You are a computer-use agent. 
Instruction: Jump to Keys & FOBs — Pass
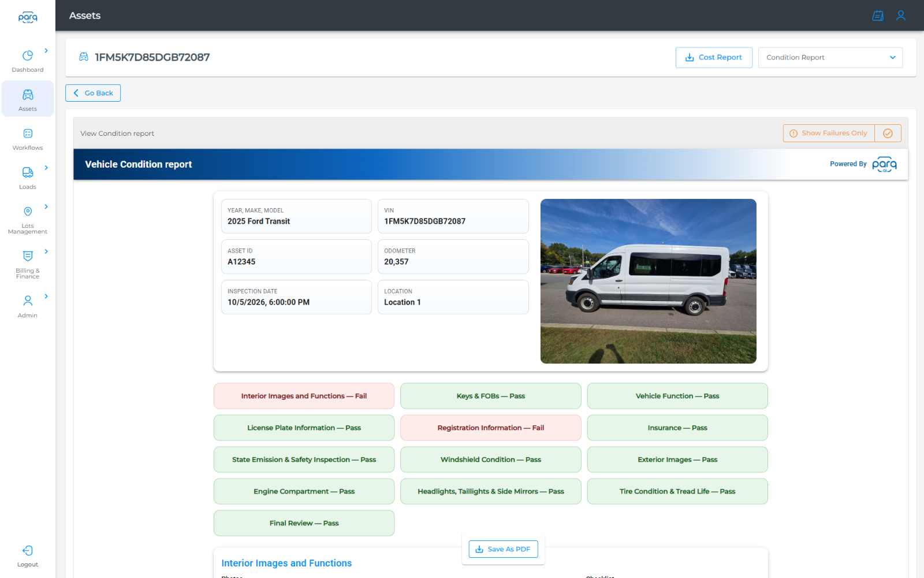point(491,396)
